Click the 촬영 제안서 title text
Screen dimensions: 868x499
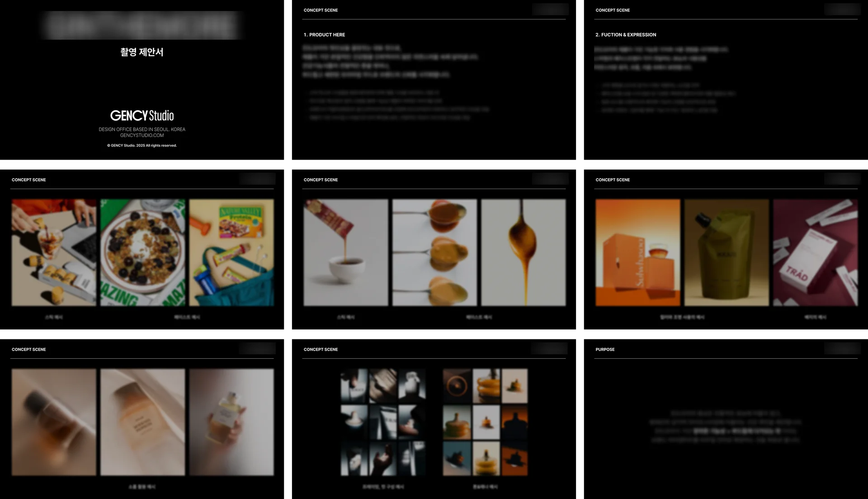(142, 52)
